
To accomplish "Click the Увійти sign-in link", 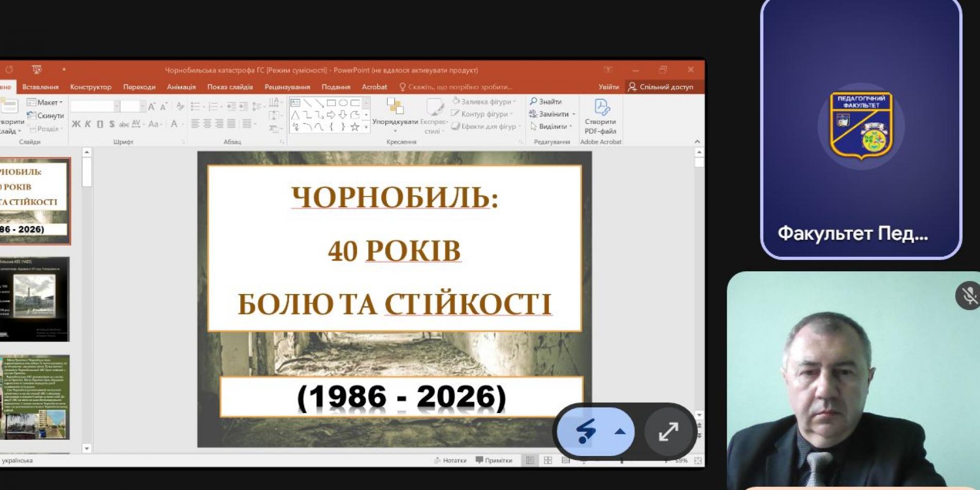I will [x=608, y=87].
